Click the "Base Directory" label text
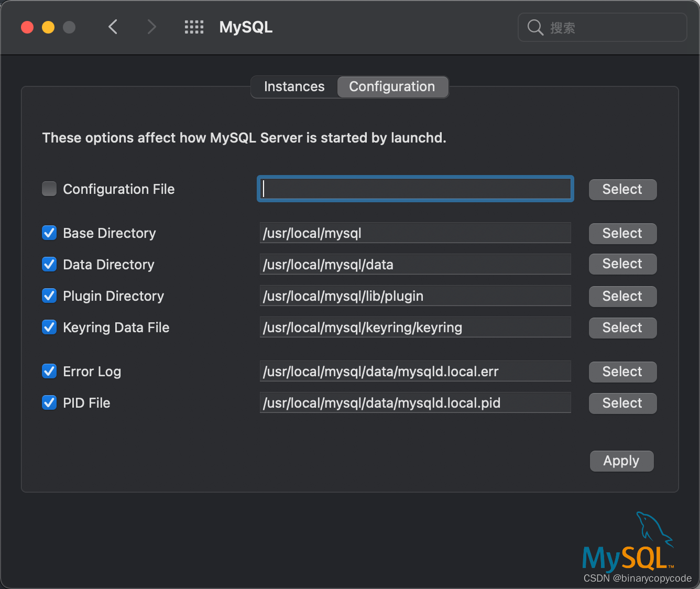 (110, 233)
